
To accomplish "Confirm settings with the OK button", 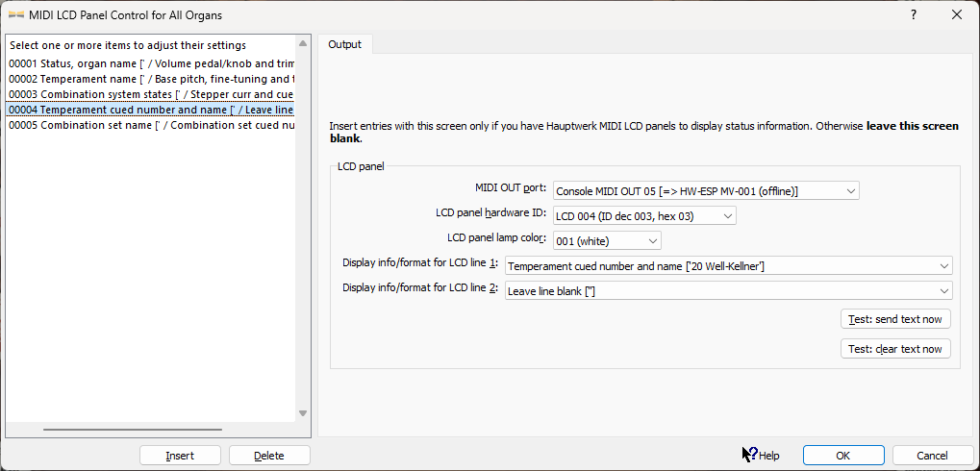I will point(843,455).
